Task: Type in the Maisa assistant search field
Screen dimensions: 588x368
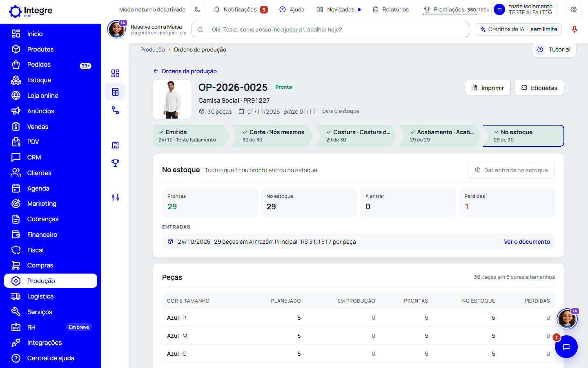Action: tap(330, 29)
